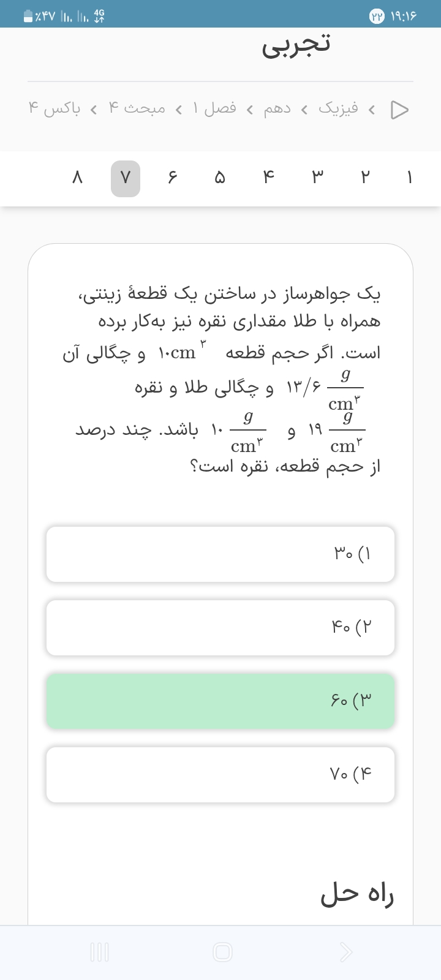Viewport: 441px width, 980px height.
Task: Open the فیزیک breadcrumb link
Action: (x=338, y=109)
